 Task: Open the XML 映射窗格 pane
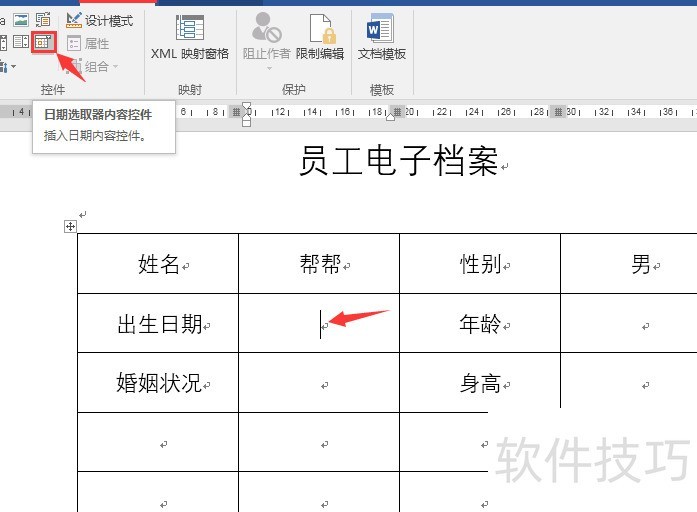(190, 37)
